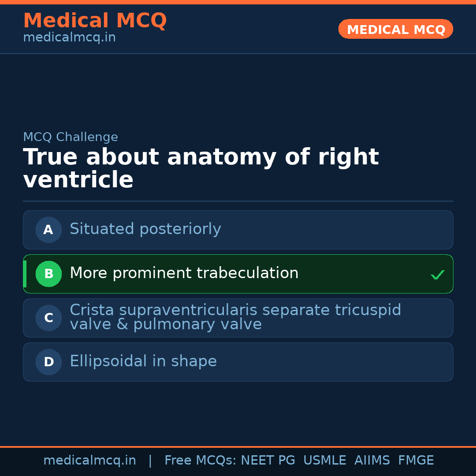
Task: Click 'FMGE' in the footer
Action: (x=416, y=461)
